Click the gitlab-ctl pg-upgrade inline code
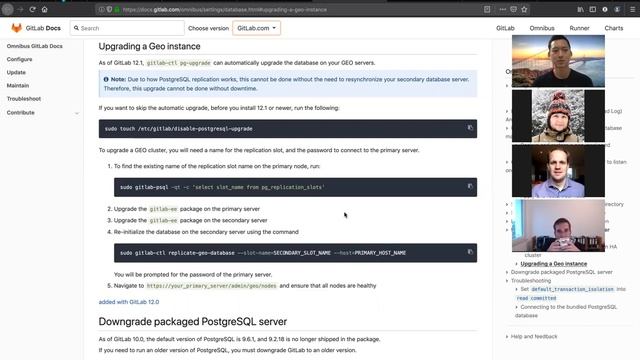The image size is (640, 360). click(x=178, y=63)
